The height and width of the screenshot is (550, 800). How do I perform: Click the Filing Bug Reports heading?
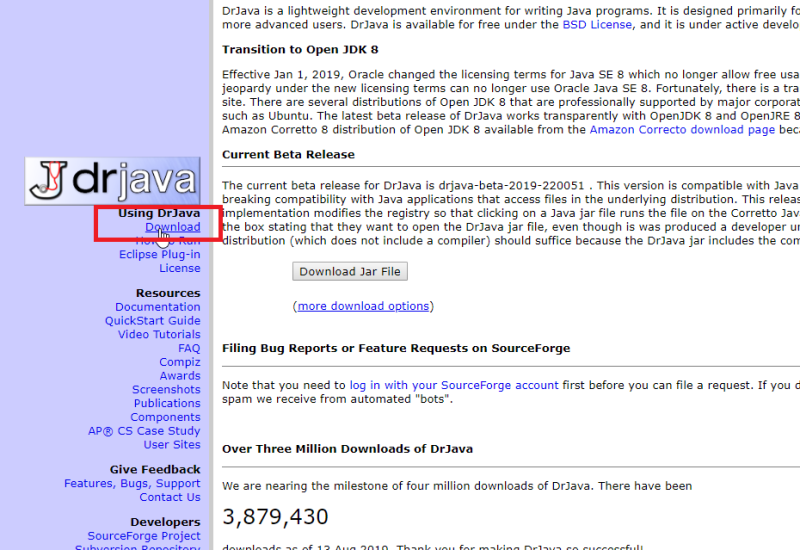[396, 348]
